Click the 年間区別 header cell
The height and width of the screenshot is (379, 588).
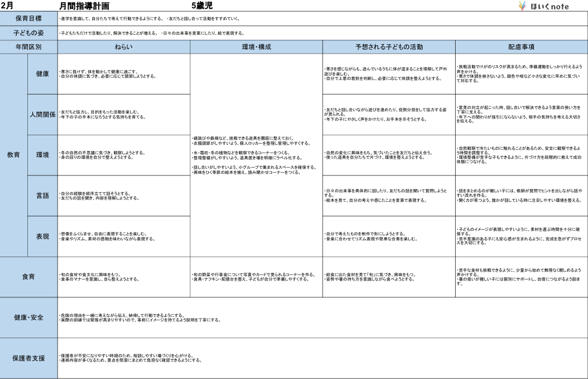click(28, 48)
